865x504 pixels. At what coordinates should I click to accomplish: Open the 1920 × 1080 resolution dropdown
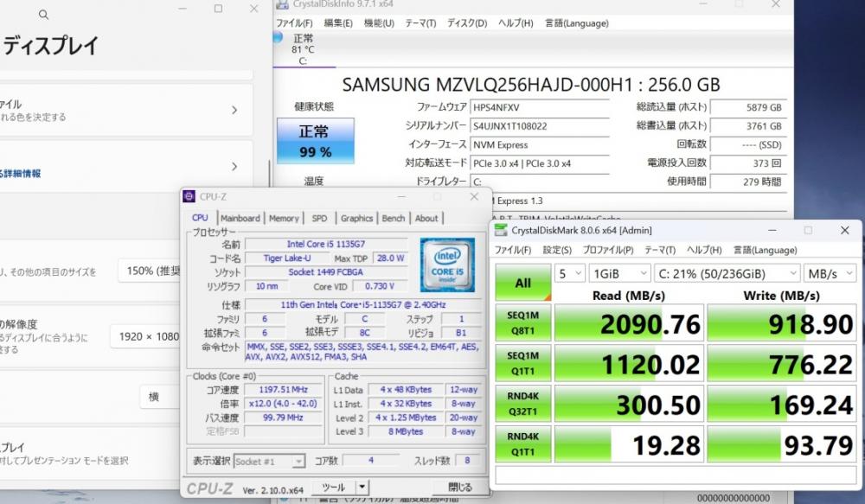click(x=146, y=336)
